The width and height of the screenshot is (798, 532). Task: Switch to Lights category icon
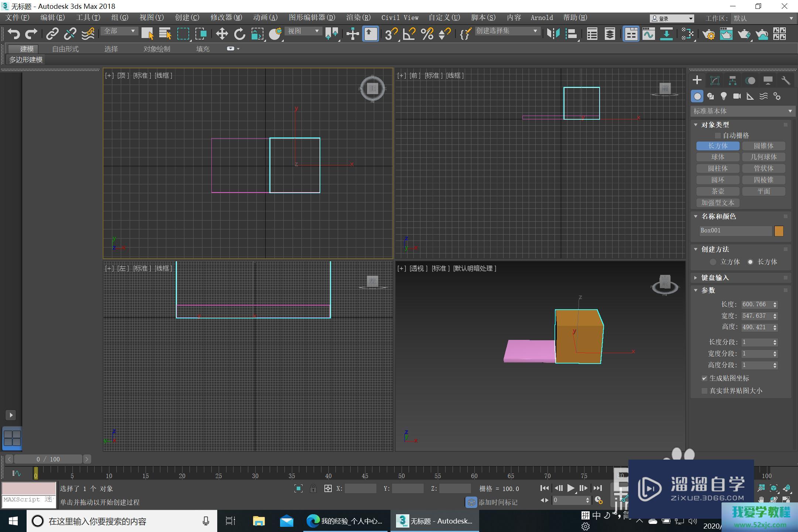723,96
